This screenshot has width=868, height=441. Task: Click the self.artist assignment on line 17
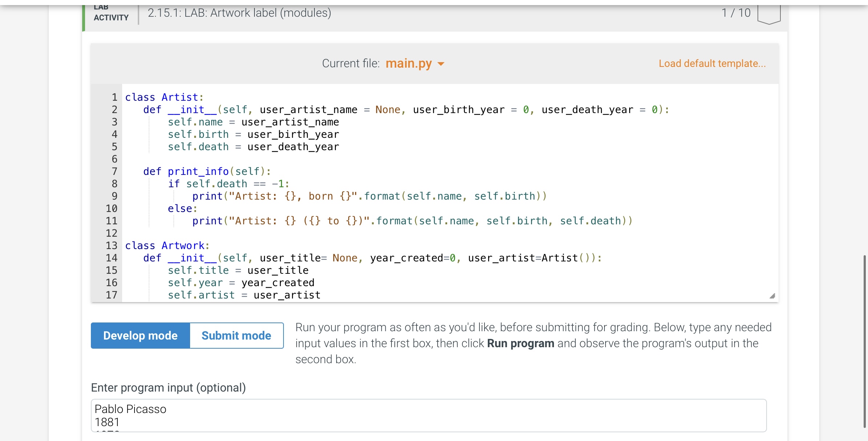244,295
